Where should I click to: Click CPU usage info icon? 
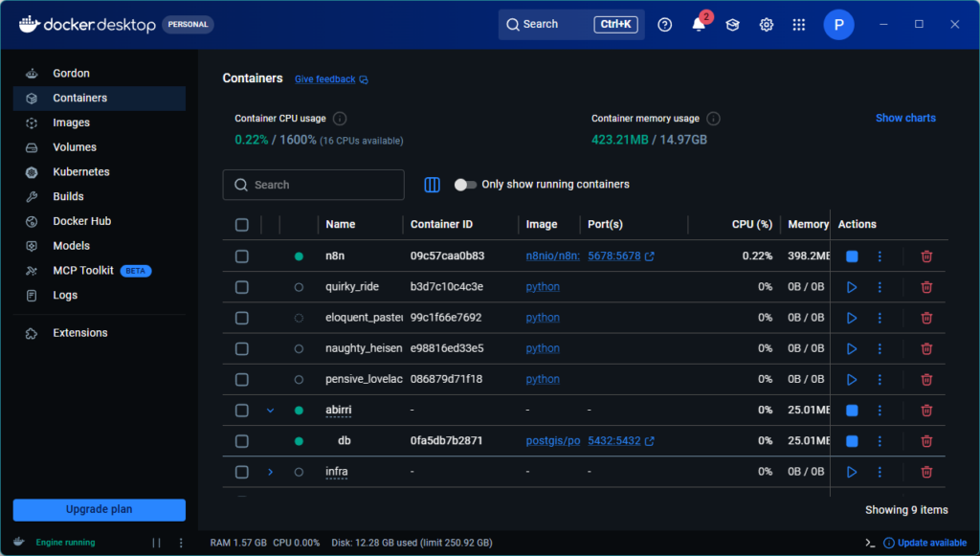coord(340,119)
